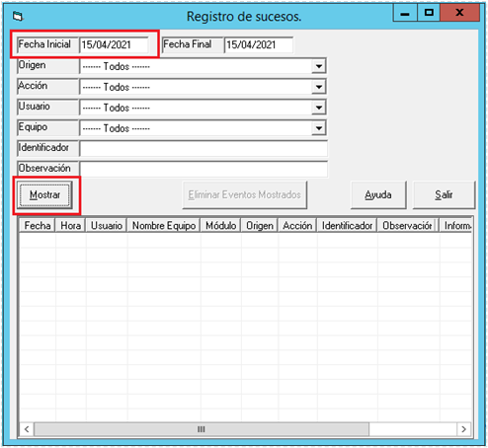Click the Origen column header in the grid

[x=260, y=226]
